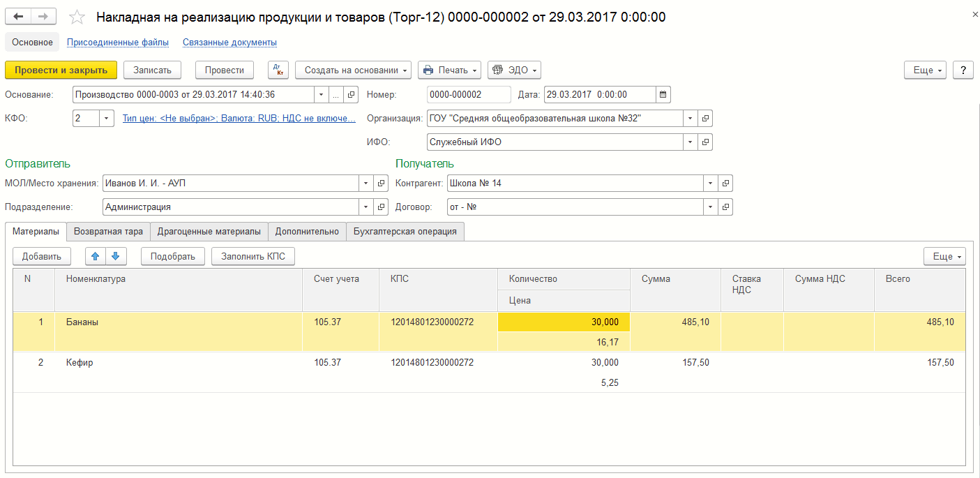The image size is (980, 478).
Task: Open the Создать на основании menu
Action: pos(353,70)
